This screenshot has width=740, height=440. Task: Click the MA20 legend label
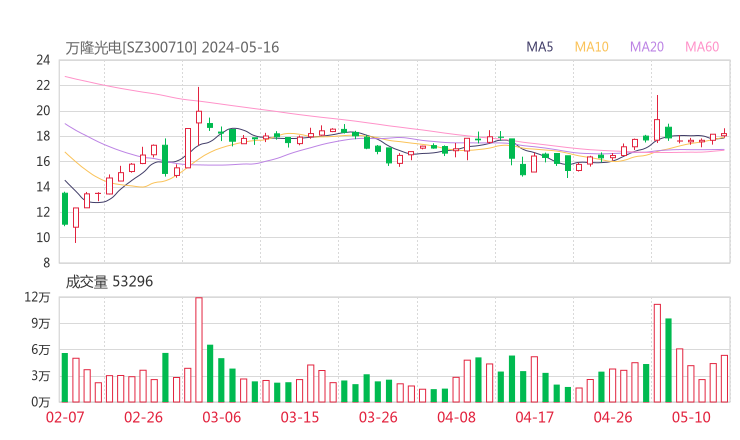pos(647,47)
